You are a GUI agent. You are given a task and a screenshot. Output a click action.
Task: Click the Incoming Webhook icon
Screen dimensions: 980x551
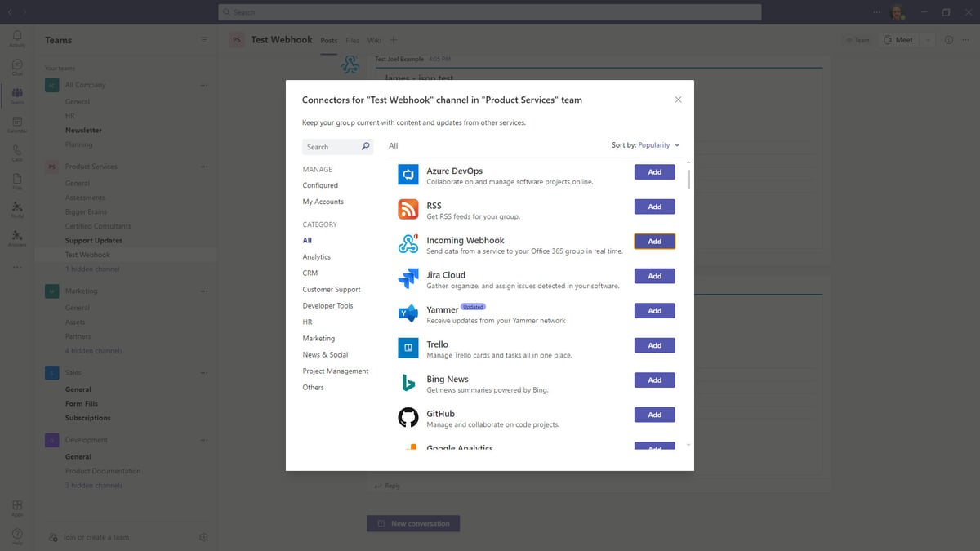pos(408,243)
